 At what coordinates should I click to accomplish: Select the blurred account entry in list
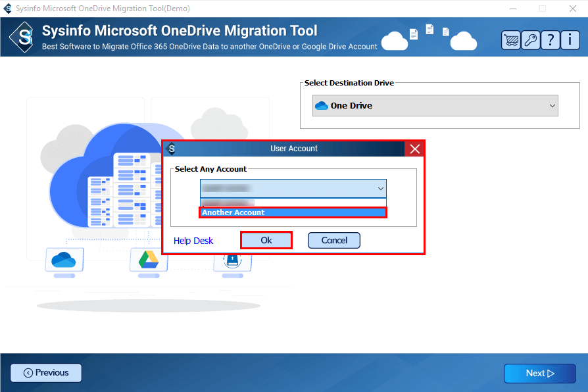click(293, 203)
